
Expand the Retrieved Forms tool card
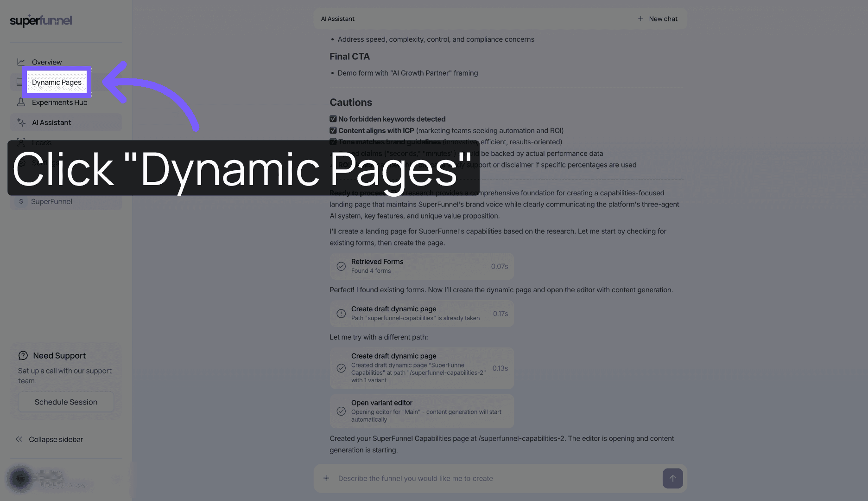click(x=422, y=266)
